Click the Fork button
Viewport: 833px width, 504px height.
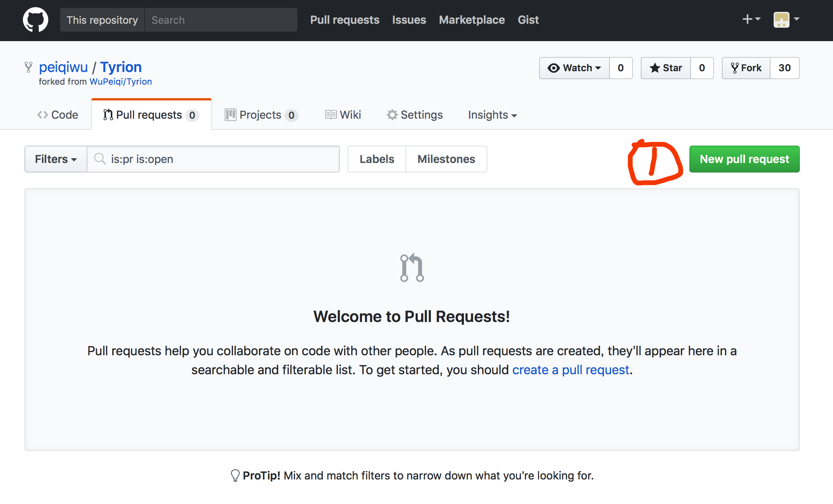click(x=746, y=68)
